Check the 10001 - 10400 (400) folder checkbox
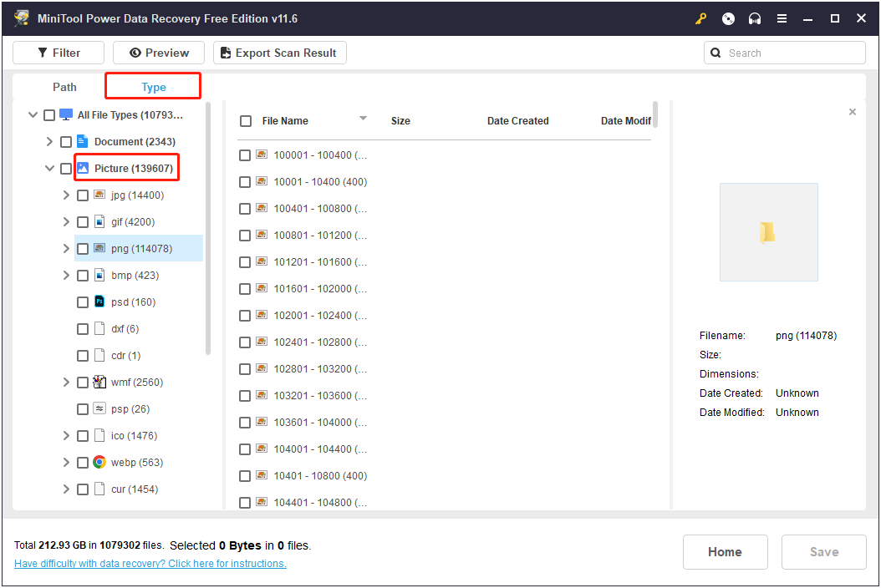The width and height of the screenshot is (881, 588). point(244,182)
